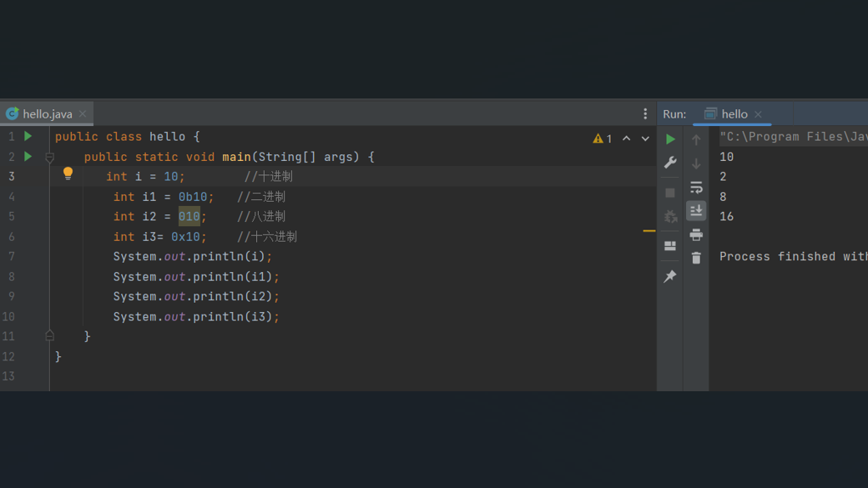Viewport: 868px width, 488px height.
Task: Go to next highlighted error arrow
Action: pos(645,138)
